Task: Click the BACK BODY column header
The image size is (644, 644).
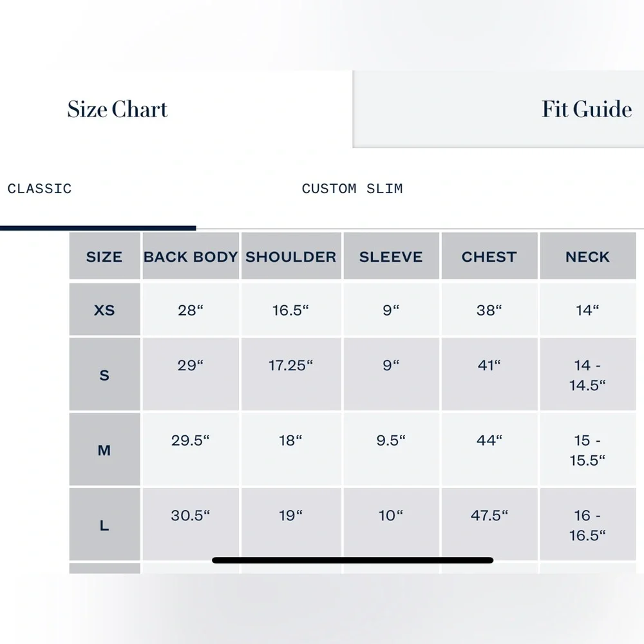Action: pos(191,257)
